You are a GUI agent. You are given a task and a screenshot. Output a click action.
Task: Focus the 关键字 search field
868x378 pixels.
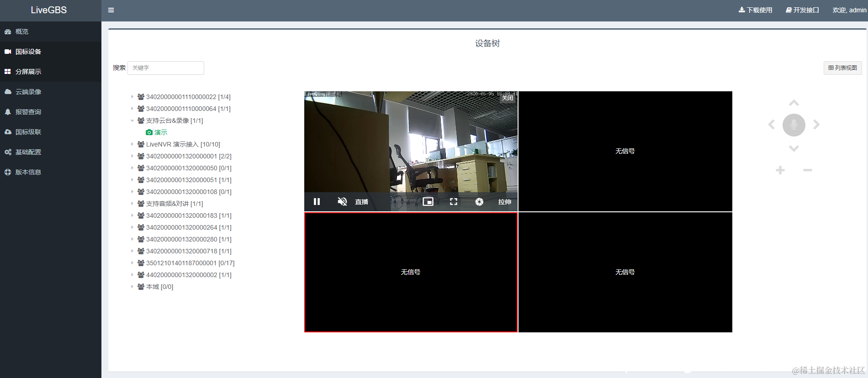click(165, 68)
